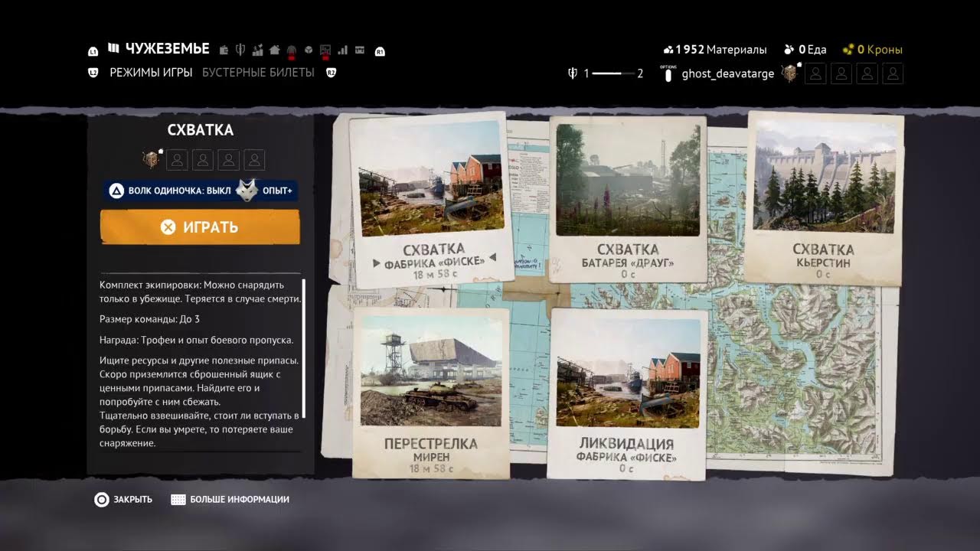Select last empty squad slot in top bar
The image size is (980, 551).
tap(893, 73)
